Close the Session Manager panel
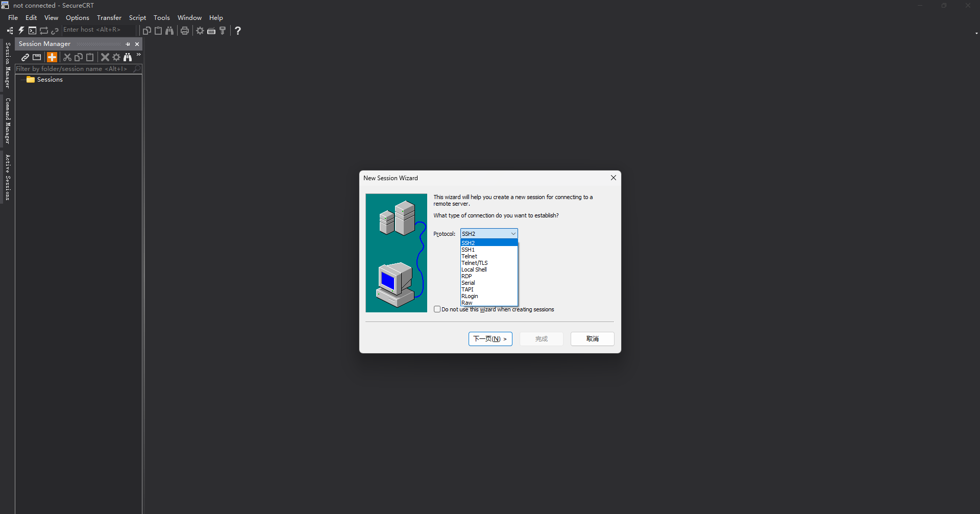Viewport: 980px width, 514px height. tap(137, 44)
